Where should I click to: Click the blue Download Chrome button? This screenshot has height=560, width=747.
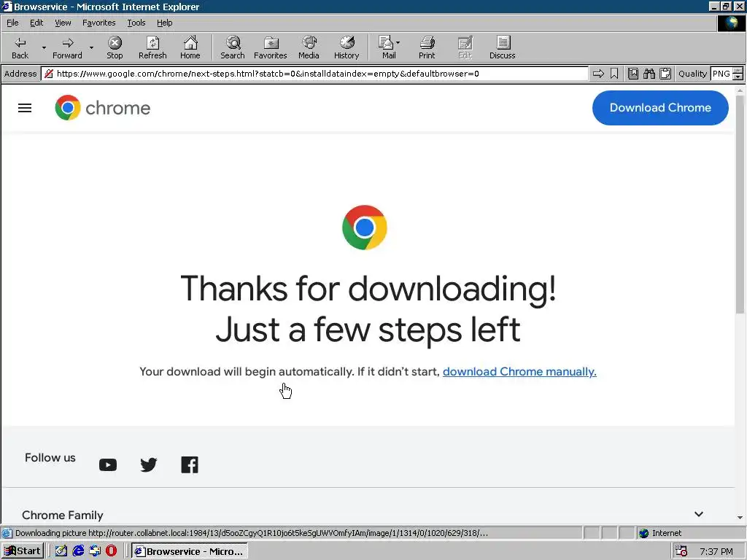point(660,108)
